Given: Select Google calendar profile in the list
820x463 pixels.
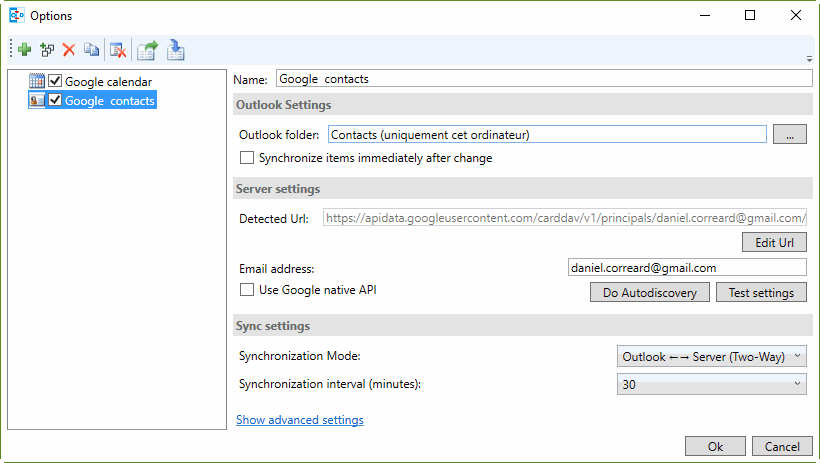Looking at the screenshot, I should coord(108,81).
